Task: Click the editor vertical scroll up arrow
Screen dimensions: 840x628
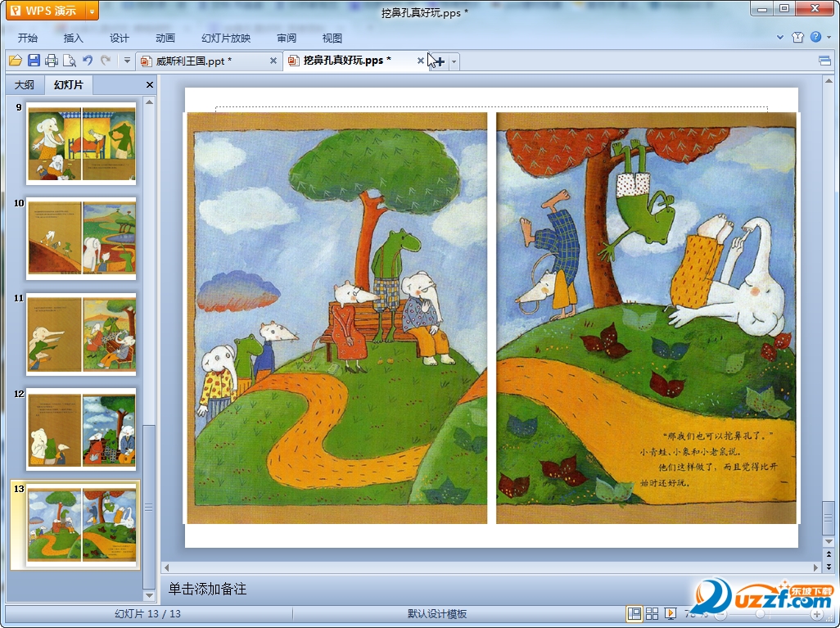Action: pyautogui.click(x=829, y=81)
